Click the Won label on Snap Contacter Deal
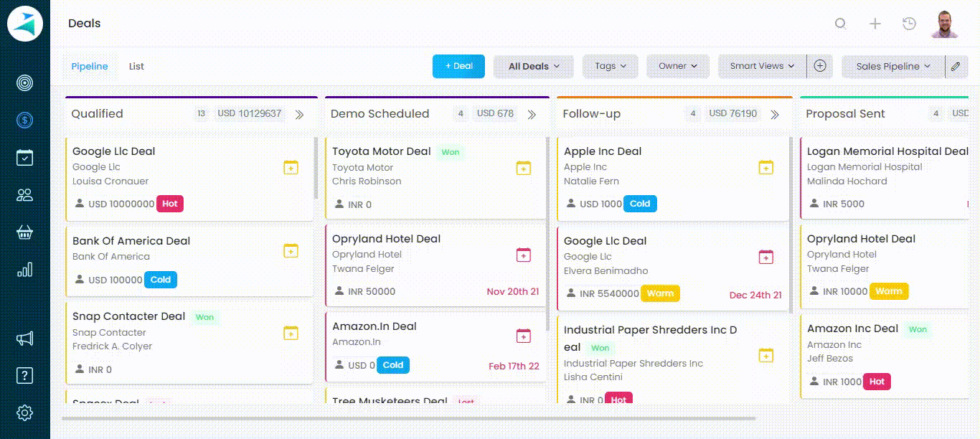980x439 pixels. [x=204, y=317]
